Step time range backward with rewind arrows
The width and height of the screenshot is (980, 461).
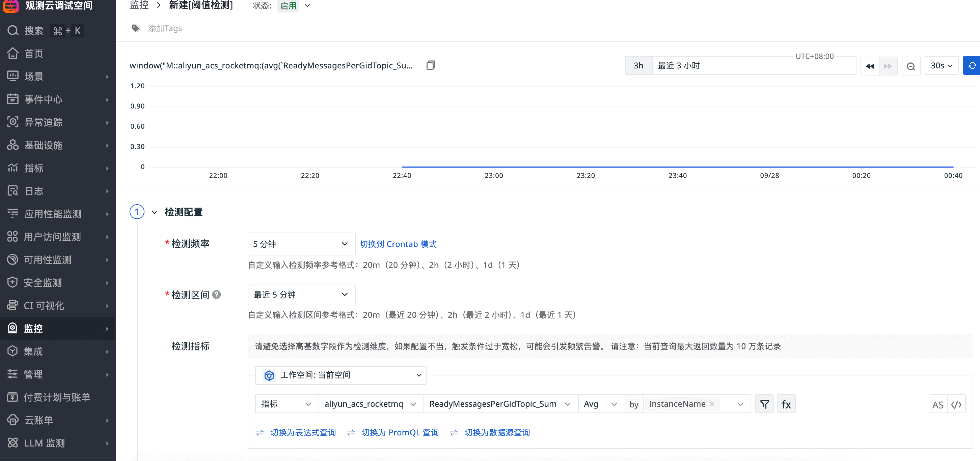(870, 66)
